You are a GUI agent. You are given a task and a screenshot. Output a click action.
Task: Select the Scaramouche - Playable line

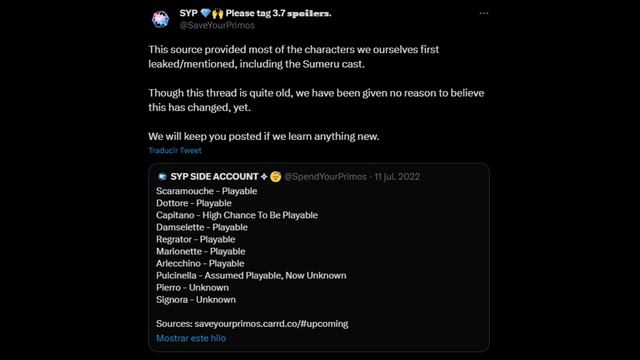click(x=207, y=191)
